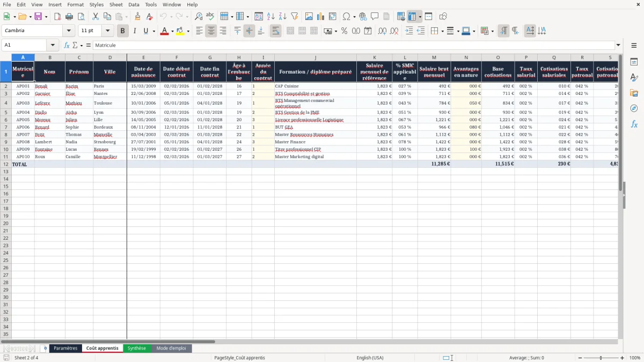Click the Spelling check icon
The width and height of the screenshot is (644, 362).
210,17
